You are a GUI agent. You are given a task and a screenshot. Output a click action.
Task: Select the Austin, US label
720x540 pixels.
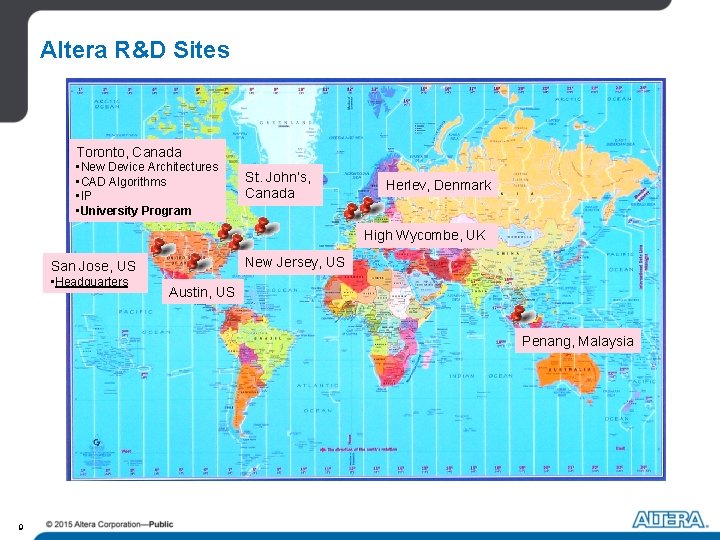click(x=202, y=292)
